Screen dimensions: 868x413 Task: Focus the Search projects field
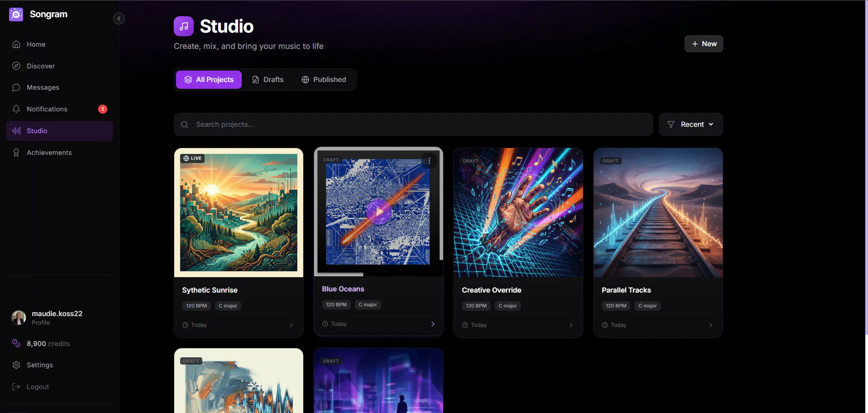coord(413,125)
